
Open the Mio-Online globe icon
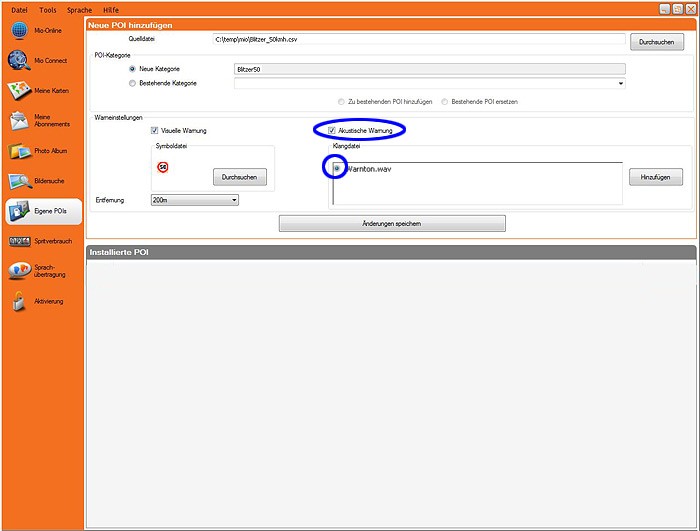tap(19, 30)
